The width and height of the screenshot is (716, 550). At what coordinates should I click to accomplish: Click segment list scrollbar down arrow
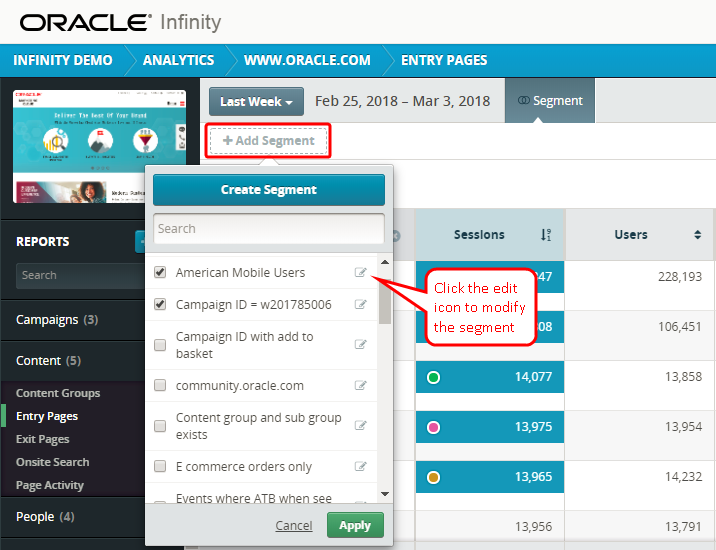[x=385, y=494]
